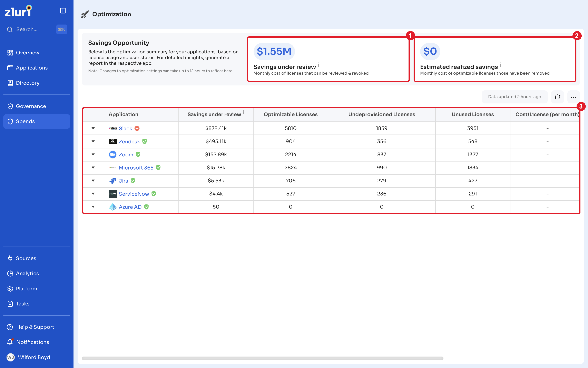Screen dimensions: 588x368
Task: Click the green verified badge next to Zoom
Action: (138, 155)
